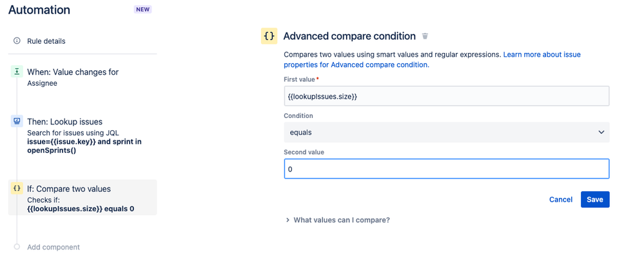This screenshot has height=259, width=644.
Task: Open the Condition equals dropdown
Action: coord(447,132)
